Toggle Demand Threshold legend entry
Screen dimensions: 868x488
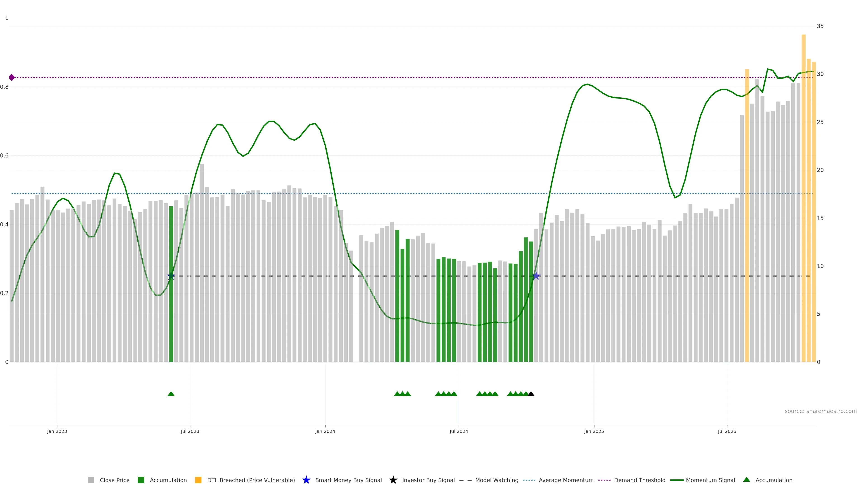point(639,480)
